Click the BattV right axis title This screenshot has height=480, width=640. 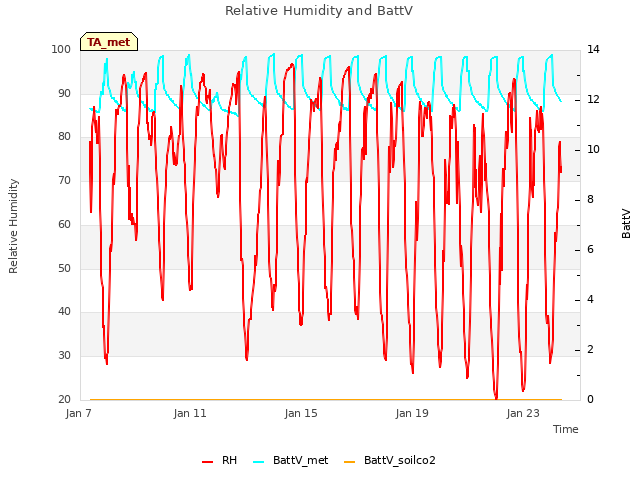626,224
